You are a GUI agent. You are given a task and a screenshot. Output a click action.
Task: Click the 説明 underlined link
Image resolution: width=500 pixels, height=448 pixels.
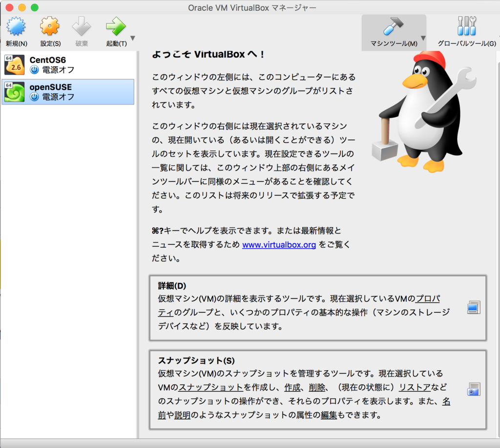click(183, 415)
